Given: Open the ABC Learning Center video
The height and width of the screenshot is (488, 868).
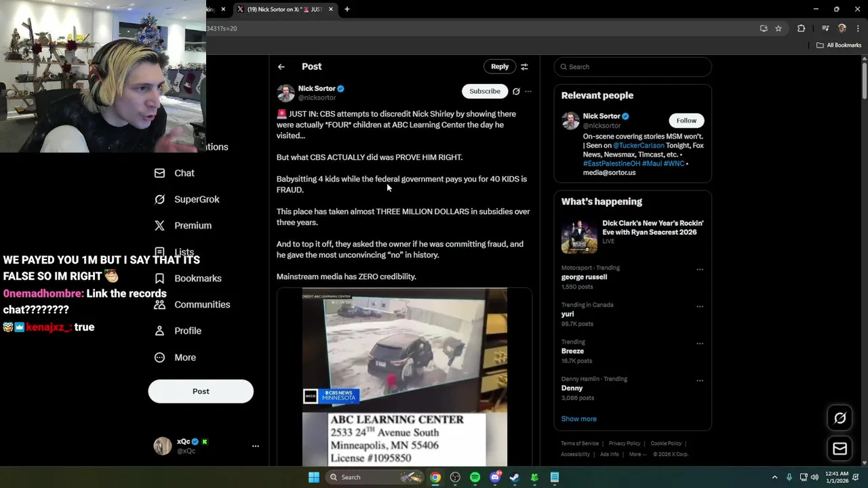Looking at the screenshot, I should click(404, 377).
